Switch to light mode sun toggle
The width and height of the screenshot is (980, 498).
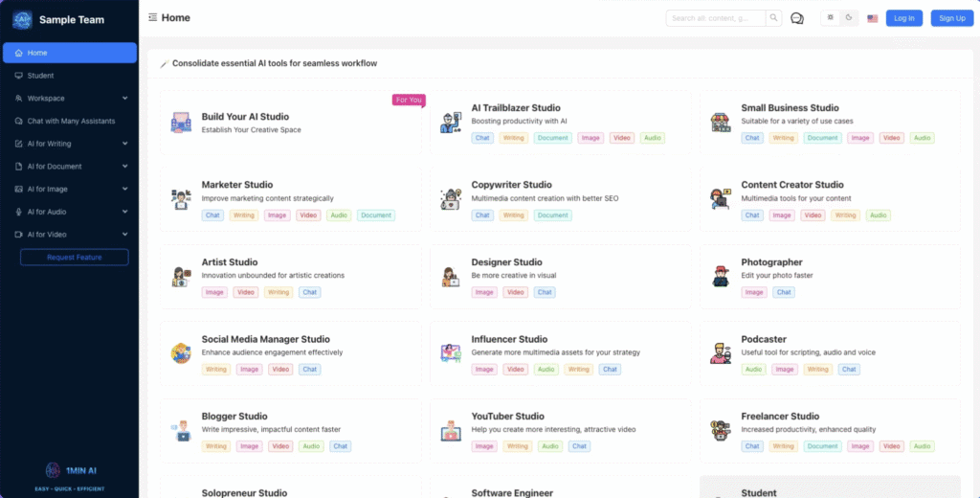click(830, 18)
